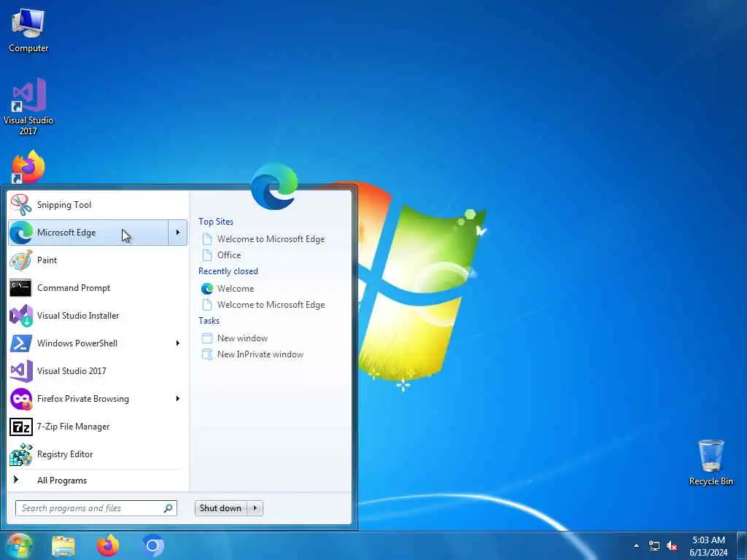The width and height of the screenshot is (747, 560).
Task: Open Registry Editor cube icon
Action: tap(21, 454)
